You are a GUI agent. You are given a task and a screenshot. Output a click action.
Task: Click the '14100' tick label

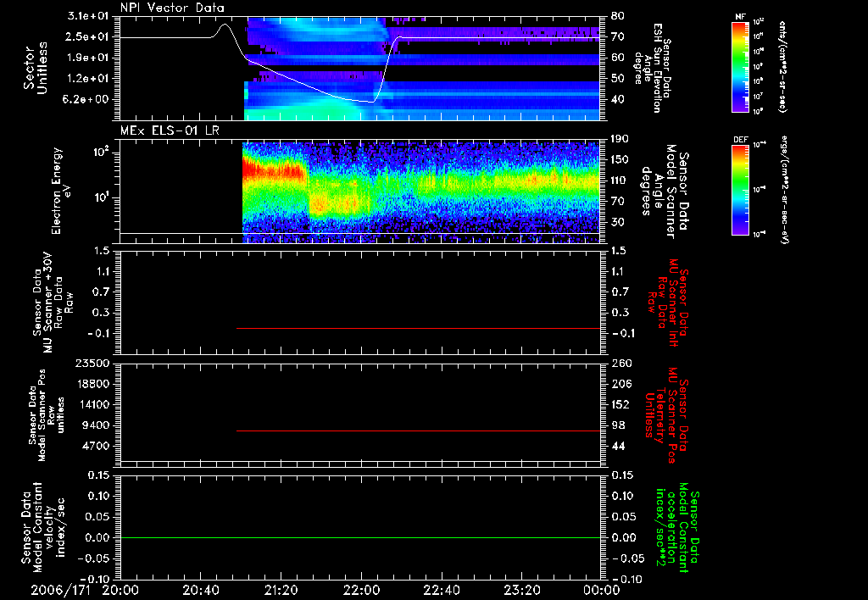tap(92, 404)
